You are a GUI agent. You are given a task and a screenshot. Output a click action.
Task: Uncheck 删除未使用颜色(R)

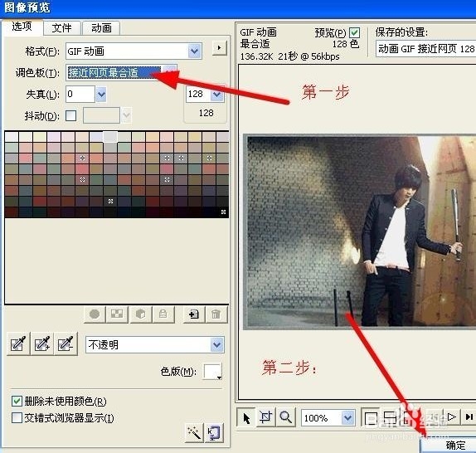(17, 401)
